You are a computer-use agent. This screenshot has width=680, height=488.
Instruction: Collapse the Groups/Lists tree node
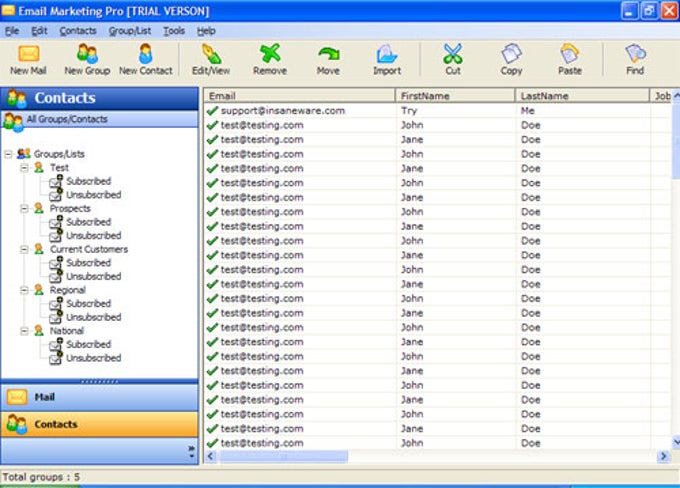[x=8, y=154]
